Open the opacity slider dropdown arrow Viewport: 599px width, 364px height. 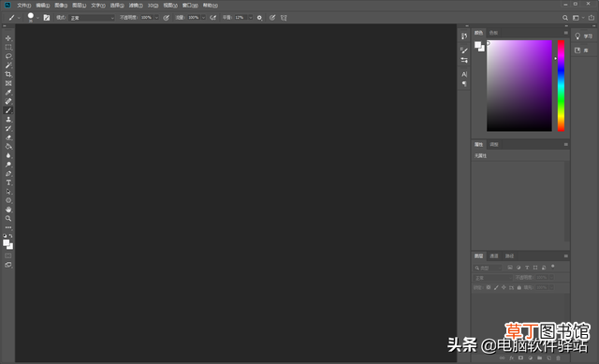pyautogui.click(x=156, y=18)
